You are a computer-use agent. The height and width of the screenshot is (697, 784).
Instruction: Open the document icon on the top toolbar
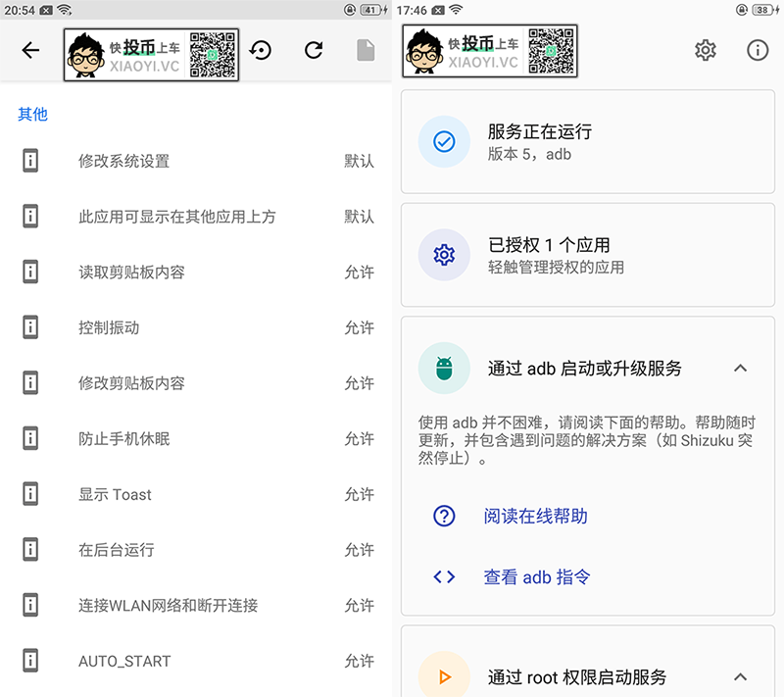pos(365,50)
